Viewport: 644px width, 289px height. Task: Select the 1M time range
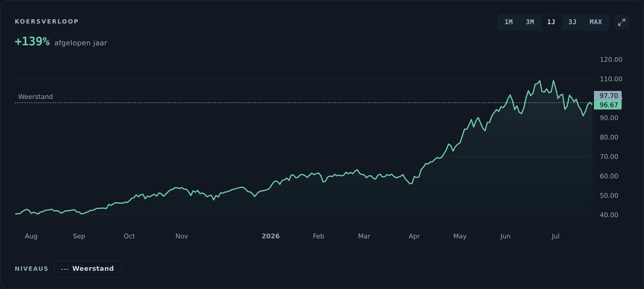pos(509,22)
